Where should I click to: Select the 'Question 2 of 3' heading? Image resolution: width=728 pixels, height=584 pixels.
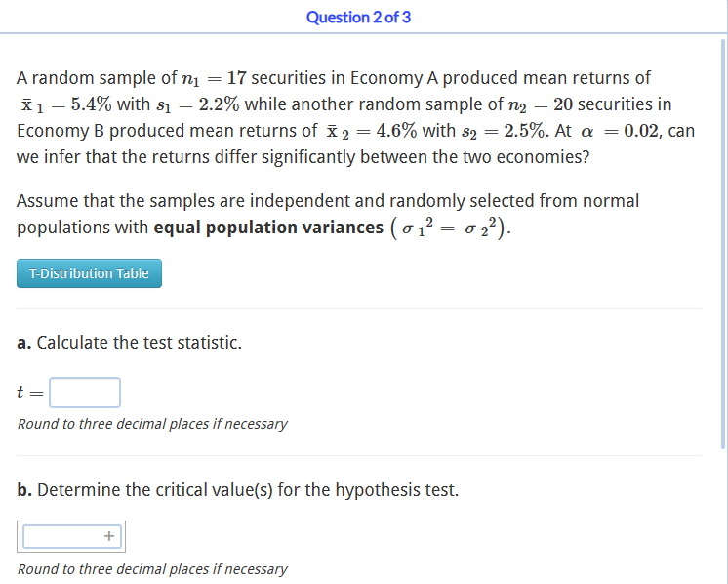358,18
